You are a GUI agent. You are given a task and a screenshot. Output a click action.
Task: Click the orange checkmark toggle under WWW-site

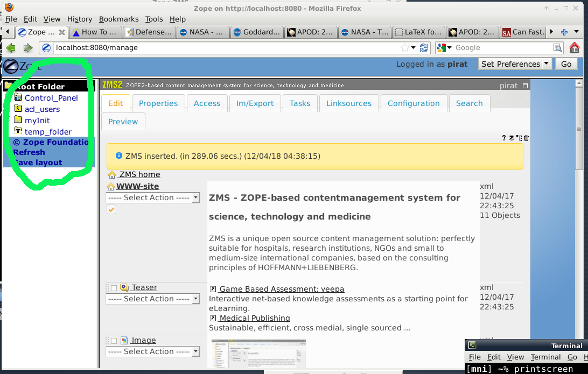tap(111, 209)
